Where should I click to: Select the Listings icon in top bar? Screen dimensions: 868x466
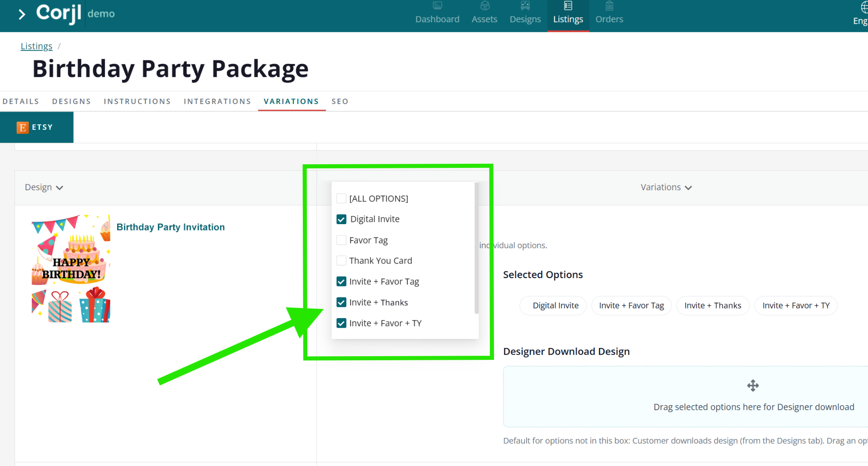(x=568, y=6)
